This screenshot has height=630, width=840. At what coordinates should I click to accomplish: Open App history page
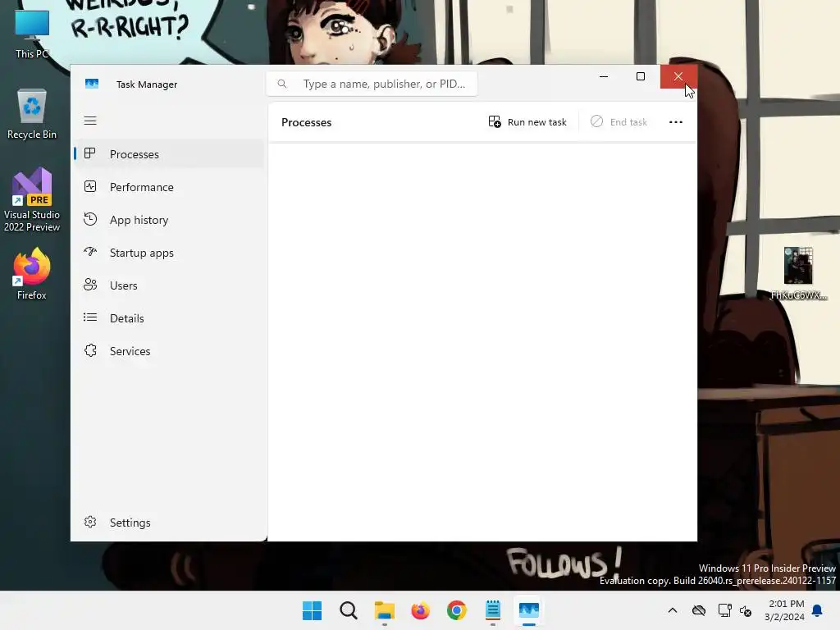coord(169,220)
